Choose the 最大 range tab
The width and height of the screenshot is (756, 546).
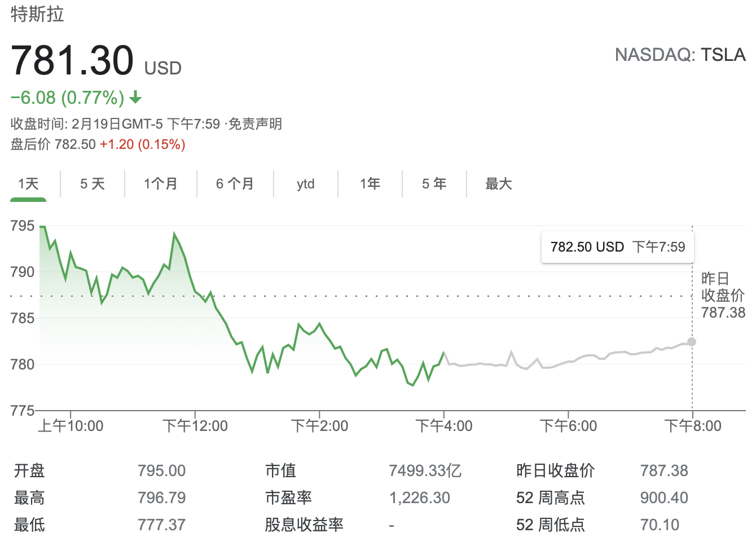pyautogui.click(x=499, y=184)
